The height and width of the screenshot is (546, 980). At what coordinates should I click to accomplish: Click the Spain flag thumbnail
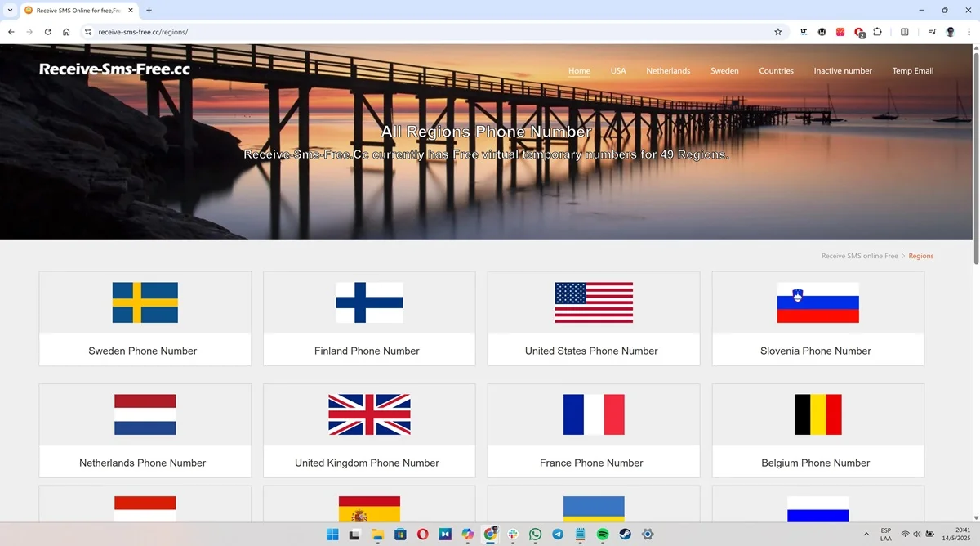(x=369, y=508)
